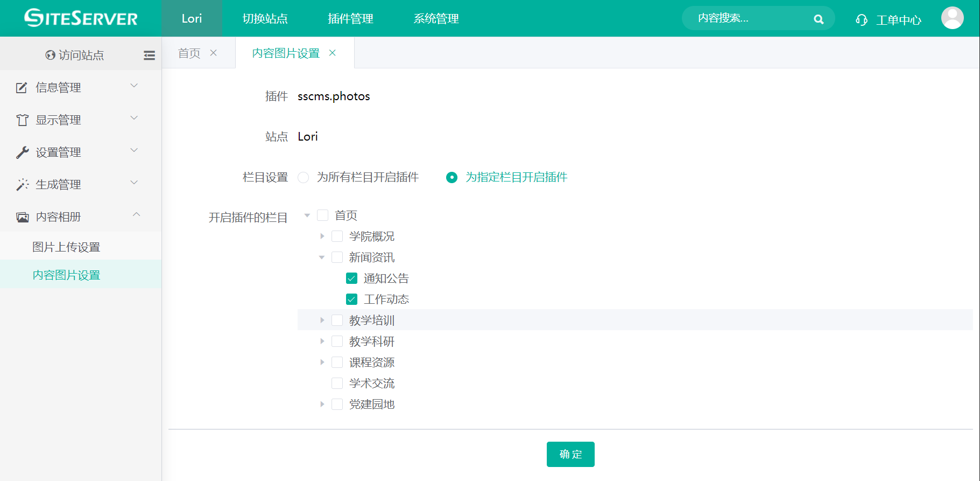The height and width of the screenshot is (481, 980).
Task: Open the Lori site menu
Action: [192, 18]
